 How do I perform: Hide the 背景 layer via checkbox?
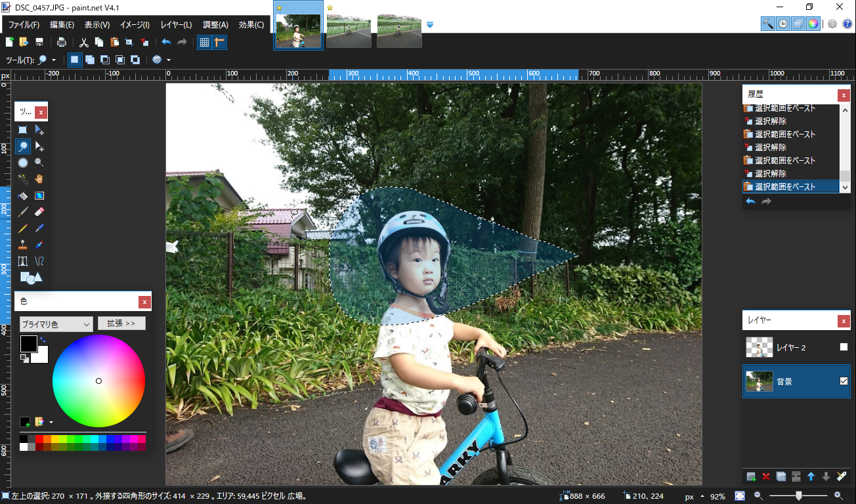(844, 381)
